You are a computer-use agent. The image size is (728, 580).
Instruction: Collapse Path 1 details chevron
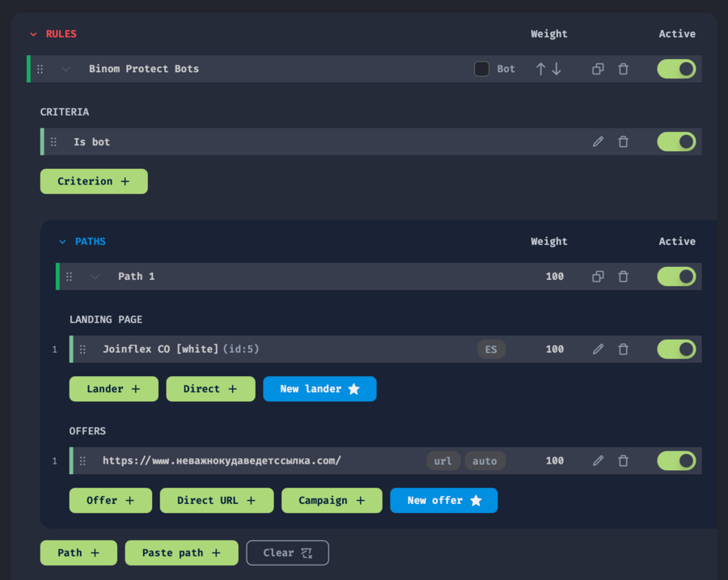click(x=95, y=277)
